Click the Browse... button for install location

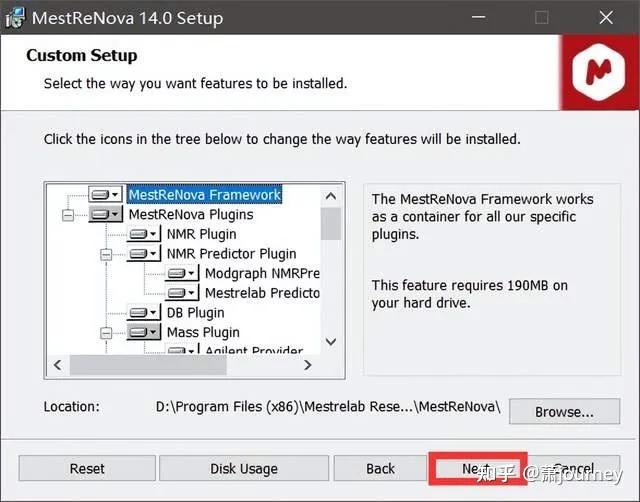tap(564, 411)
